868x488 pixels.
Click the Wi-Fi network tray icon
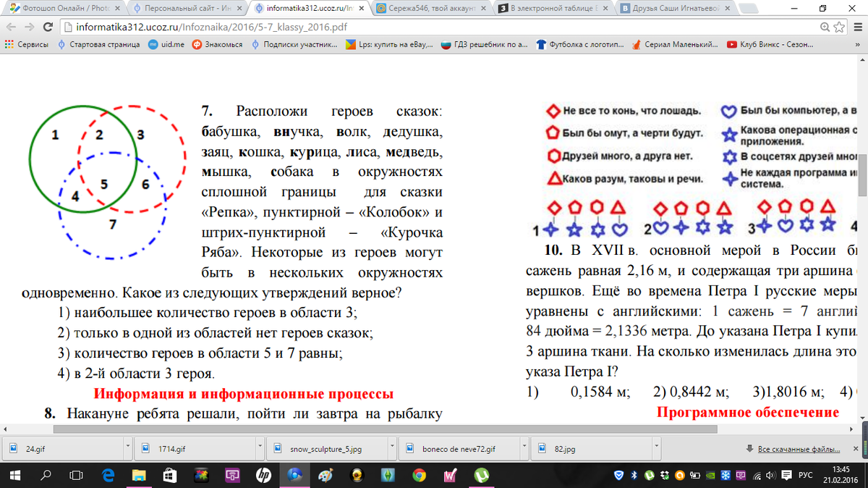coord(757,476)
